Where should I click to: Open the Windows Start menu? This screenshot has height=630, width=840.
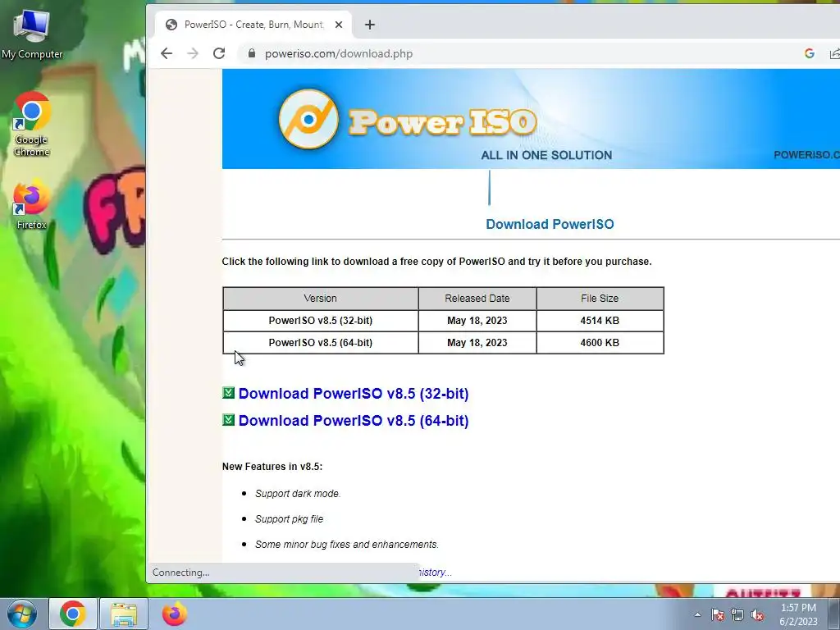pos(21,614)
